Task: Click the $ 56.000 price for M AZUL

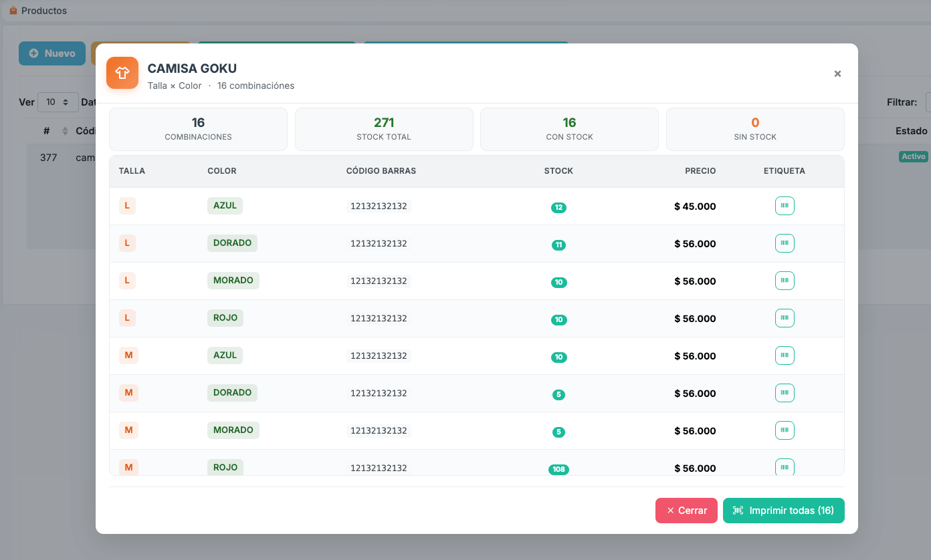Action: pyautogui.click(x=695, y=356)
